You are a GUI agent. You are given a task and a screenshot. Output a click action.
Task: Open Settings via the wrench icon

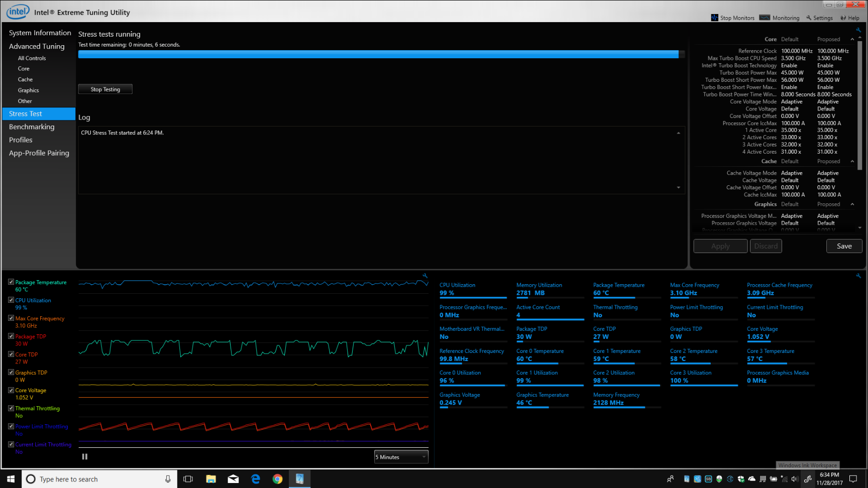click(x=809, y=18)
